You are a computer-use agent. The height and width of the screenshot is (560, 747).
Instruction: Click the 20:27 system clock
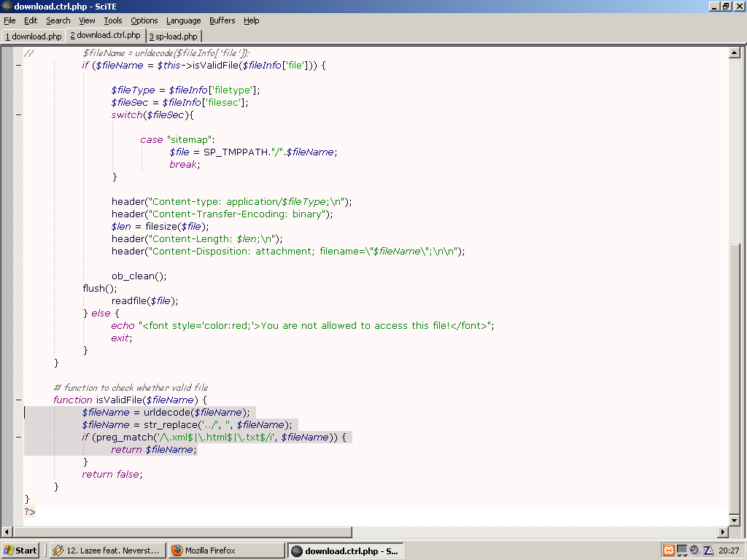pos(729,551)
